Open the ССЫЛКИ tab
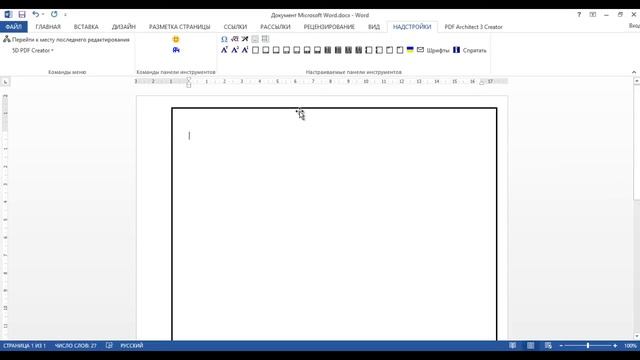Screen dimensions: 640x360 coord(235,27)
